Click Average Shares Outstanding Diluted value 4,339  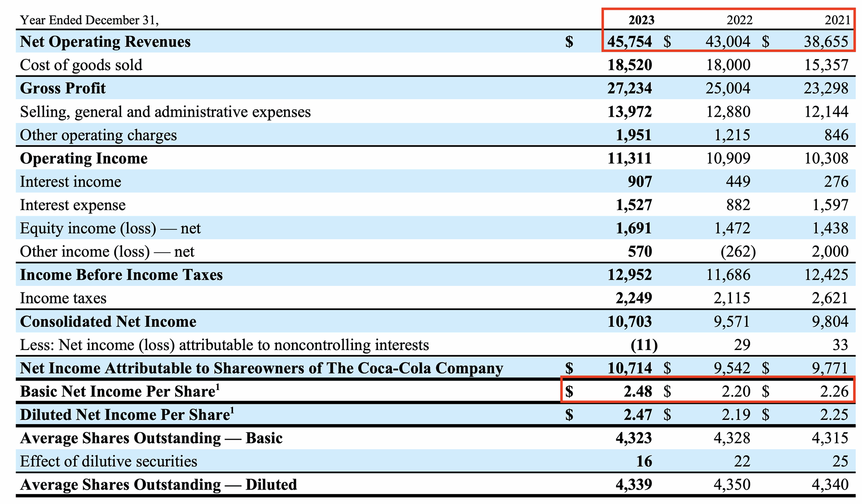point(633,485)
